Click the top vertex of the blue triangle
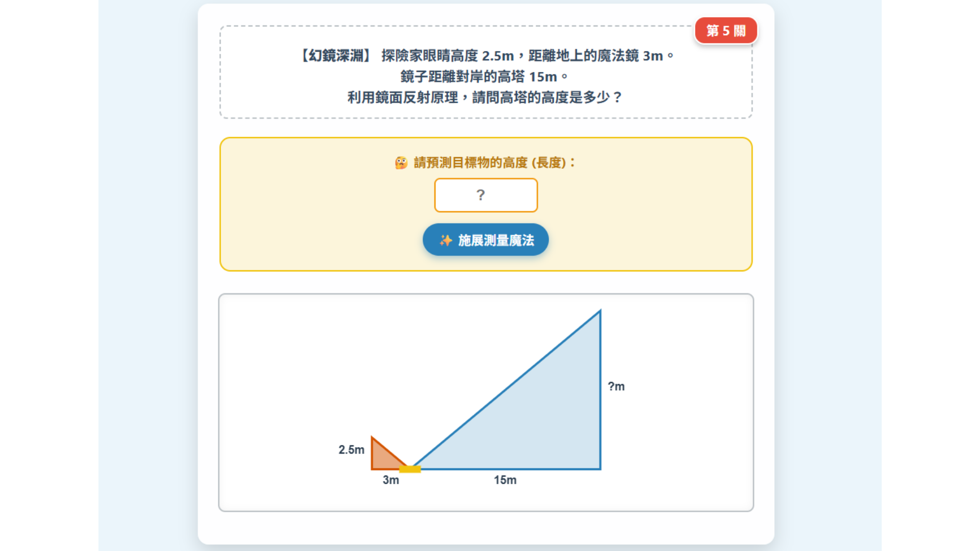980x551 pixels. [600, 311]
